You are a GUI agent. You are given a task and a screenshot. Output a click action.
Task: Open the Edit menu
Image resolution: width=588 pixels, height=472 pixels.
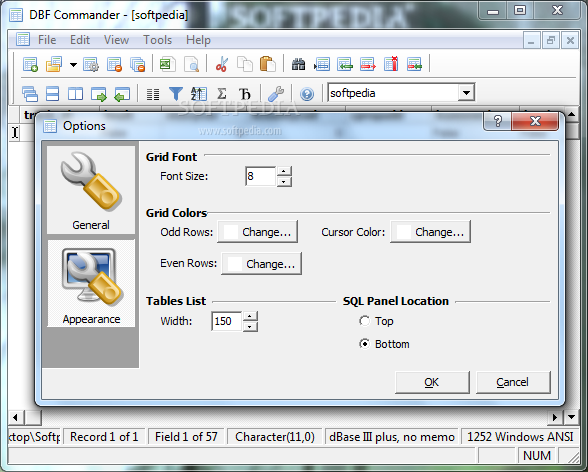coord(80,40)
